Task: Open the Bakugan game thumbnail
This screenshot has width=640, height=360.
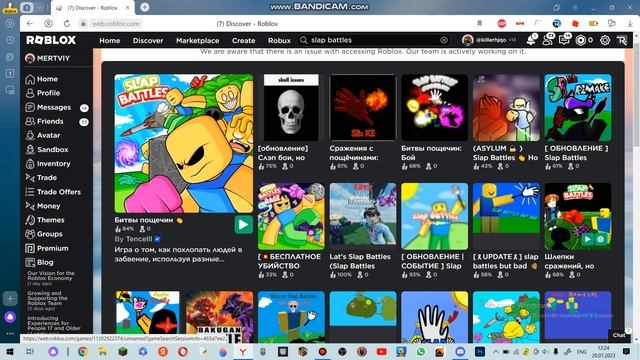Action: click(x=219, y=317)
